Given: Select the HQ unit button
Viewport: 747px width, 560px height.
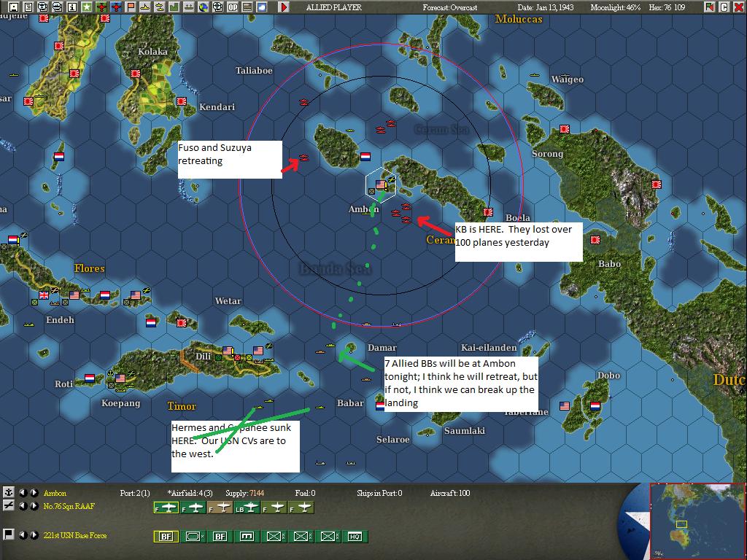Looking at the screenshot, I should pos(355,537).
